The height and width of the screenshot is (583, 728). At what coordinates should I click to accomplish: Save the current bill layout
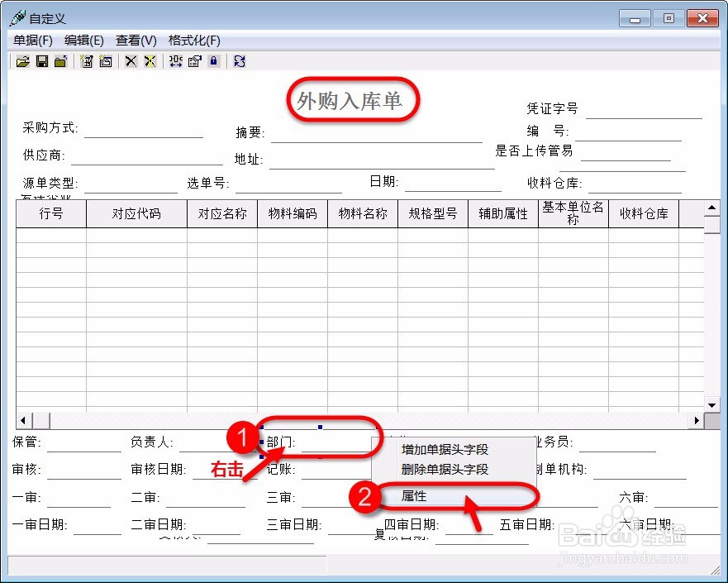(41, 60)
